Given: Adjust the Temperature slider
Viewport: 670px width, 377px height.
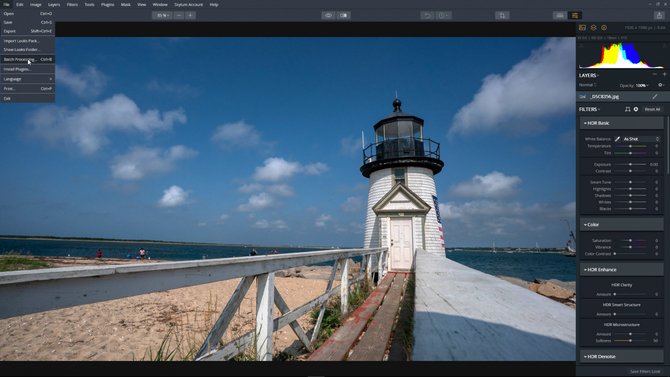Looking at the screenshot, I should point(631,146).
